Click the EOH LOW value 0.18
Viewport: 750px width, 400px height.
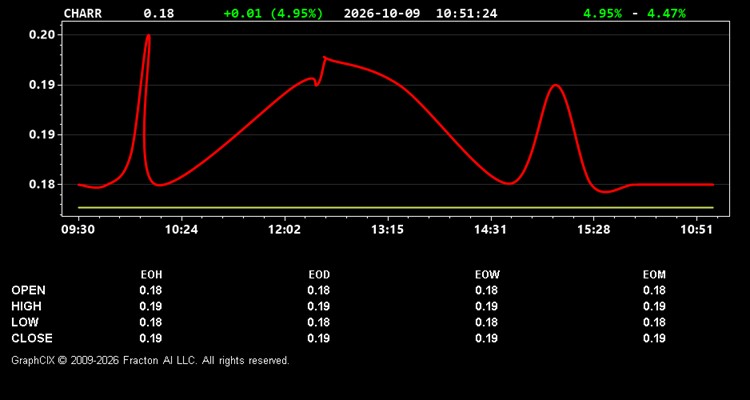point(151,322)
